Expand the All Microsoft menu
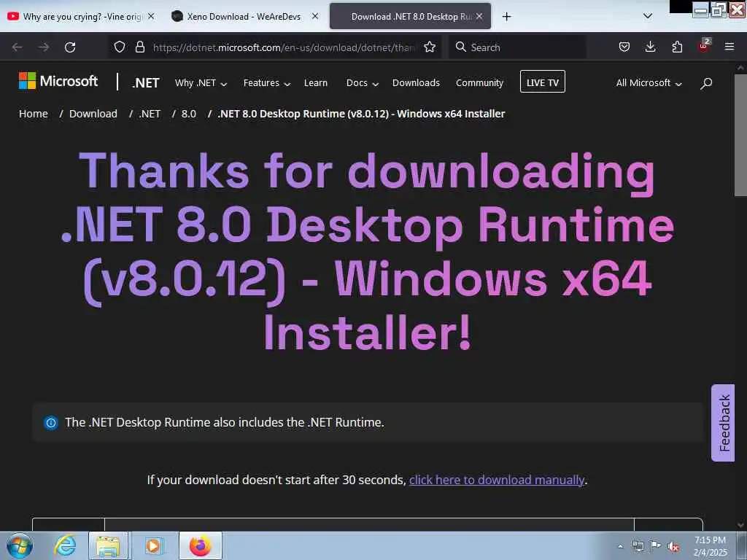The width and height of the screenshot is (747, 560). click(x=649, y=83)
